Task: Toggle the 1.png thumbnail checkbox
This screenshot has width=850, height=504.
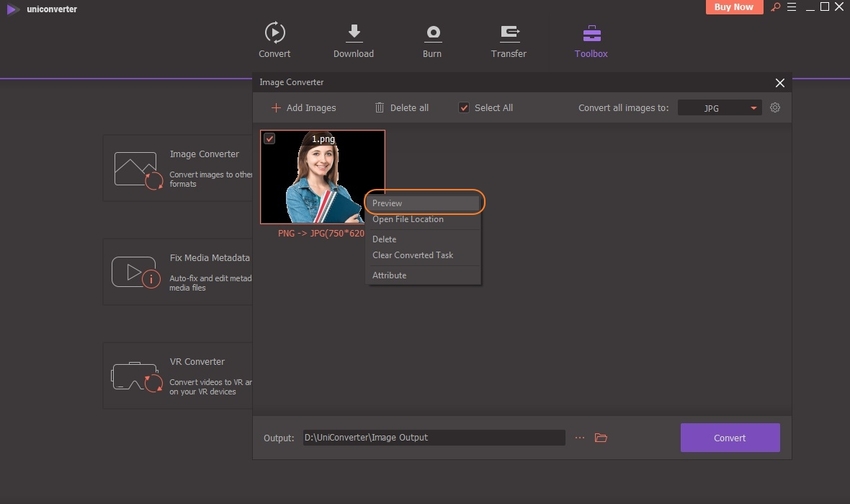Action: point(269,139)
